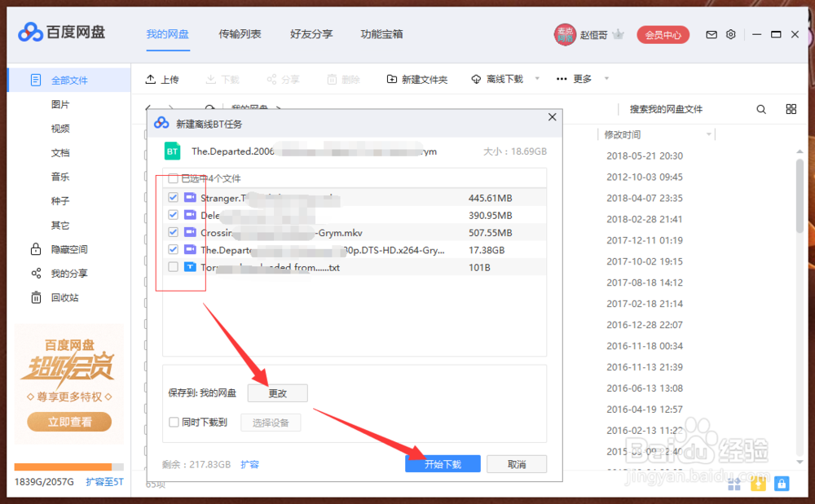Click the file list vertical scrollbar
Viewport: 815px width, 504px height.
point(800,195)
